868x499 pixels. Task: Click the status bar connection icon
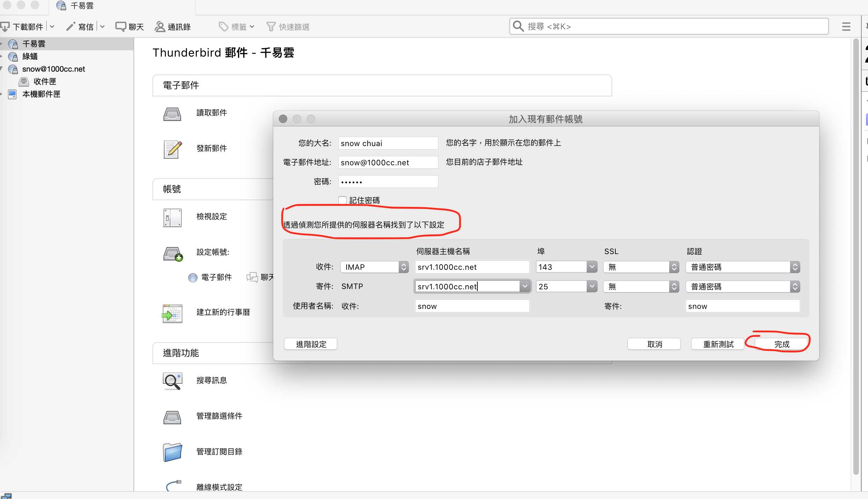pos(6,496)
